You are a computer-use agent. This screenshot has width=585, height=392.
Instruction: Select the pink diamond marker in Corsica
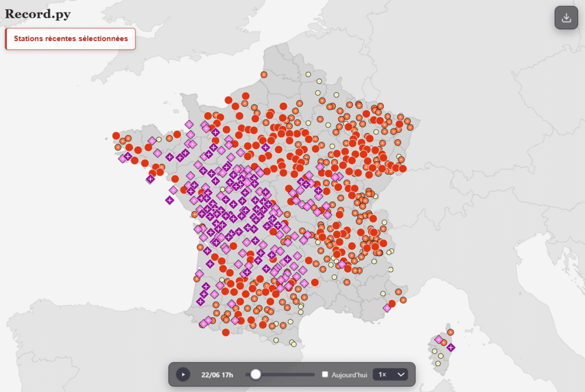(x=439, y=340)
